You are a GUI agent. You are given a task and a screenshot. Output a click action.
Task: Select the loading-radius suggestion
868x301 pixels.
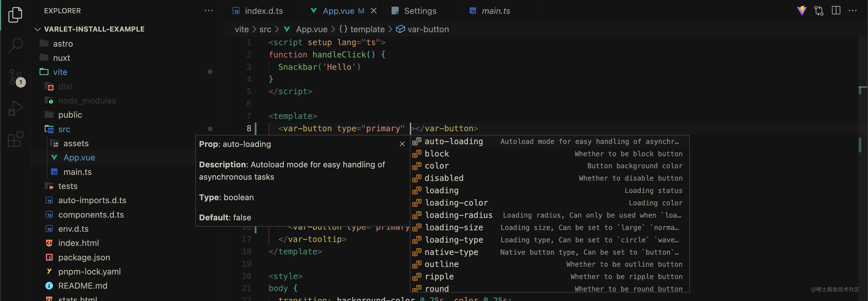549,215
